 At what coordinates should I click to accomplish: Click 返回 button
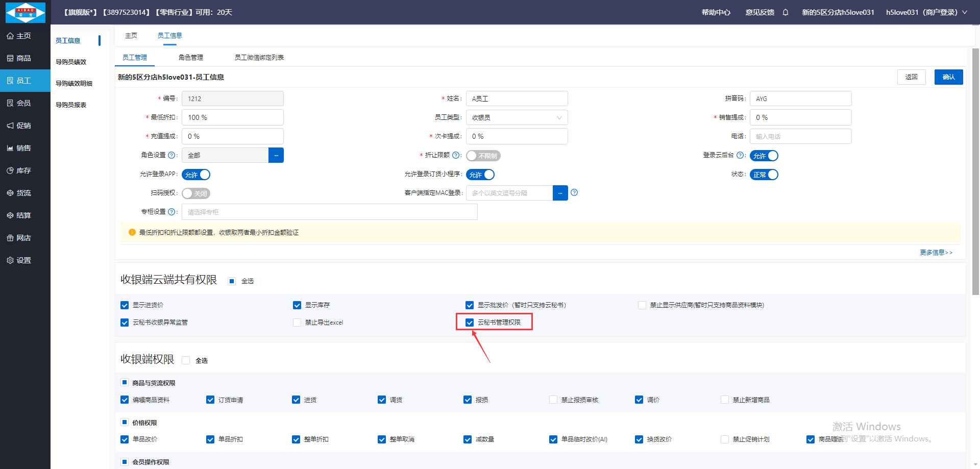(912, 77)
